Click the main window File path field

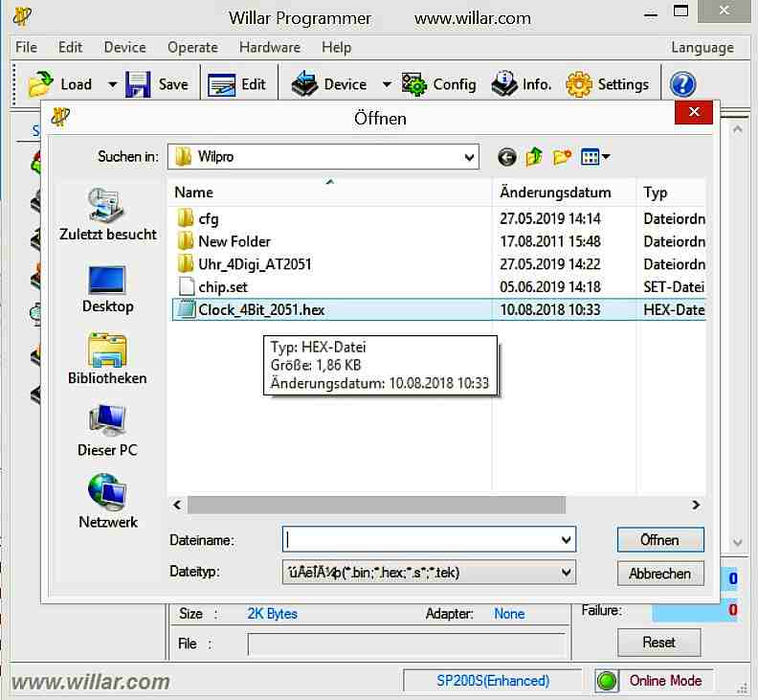tap(406, 644)
